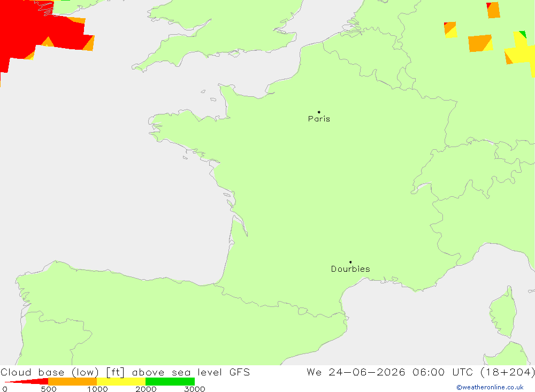
Task: Click the red 0-500 ft legend segment
Action: (x=27, y=381)
